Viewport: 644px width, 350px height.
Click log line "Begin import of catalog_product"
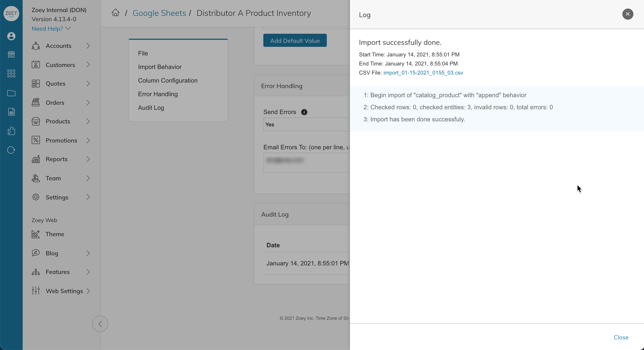(x=445, y=95)
